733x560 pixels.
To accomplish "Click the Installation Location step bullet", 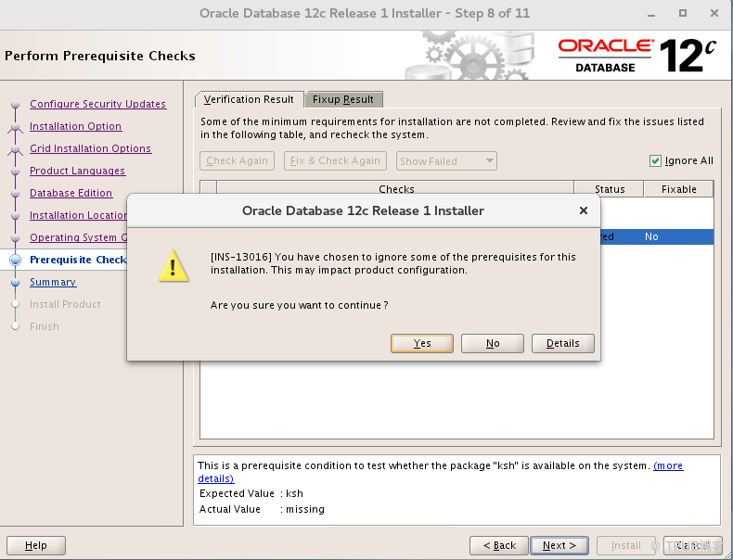I will click(16, 216).
